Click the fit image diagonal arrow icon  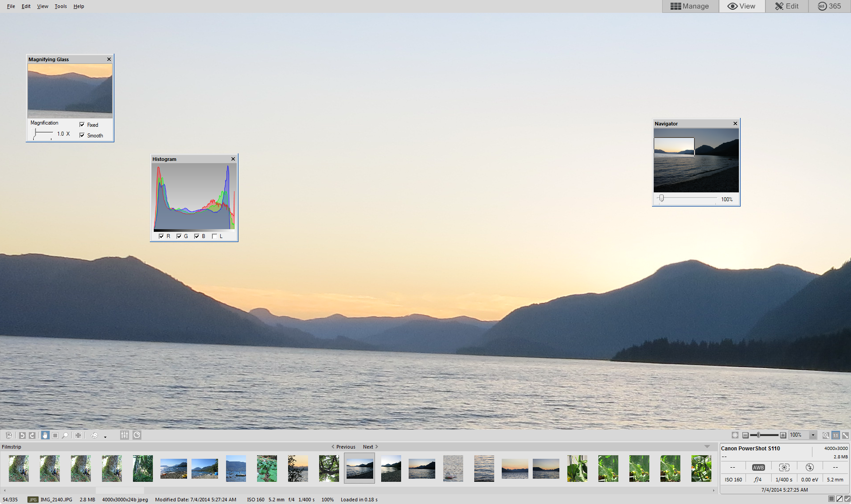[x=845, y=435]
